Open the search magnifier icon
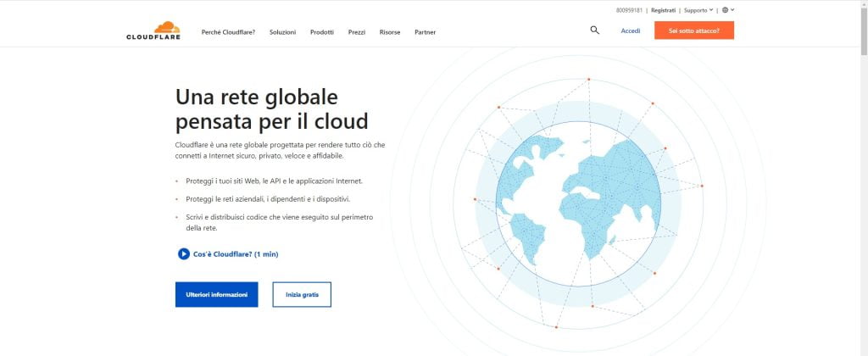 pyautogui.click(x=594, y=31)
